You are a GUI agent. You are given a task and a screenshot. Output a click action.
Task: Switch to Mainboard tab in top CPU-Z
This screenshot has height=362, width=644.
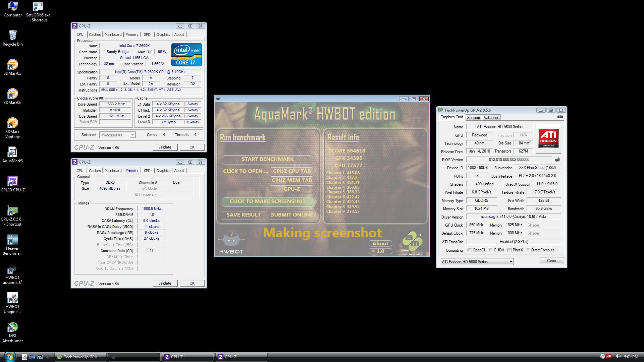113,35
